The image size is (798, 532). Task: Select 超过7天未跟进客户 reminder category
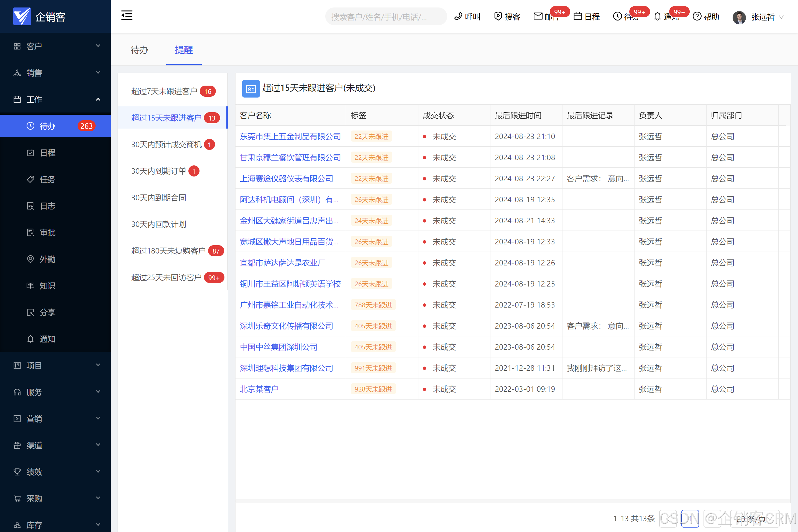(x=164, y=91)
